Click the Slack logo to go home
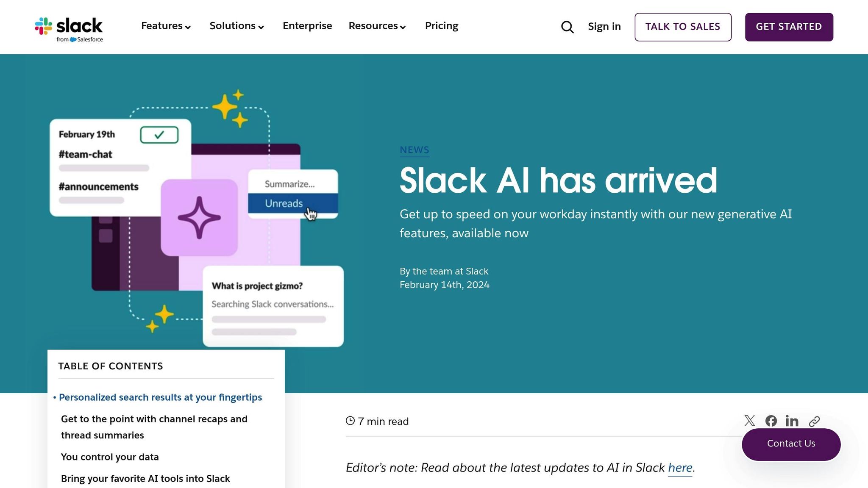 coord(69,29)
